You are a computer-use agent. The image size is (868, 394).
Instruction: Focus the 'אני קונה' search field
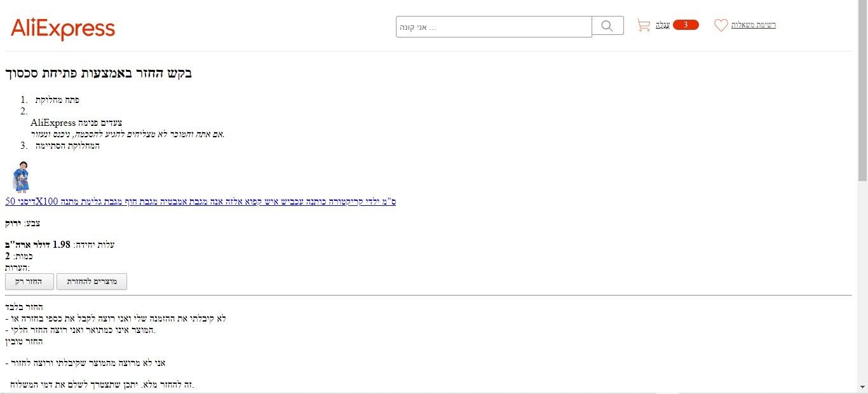(x=494, y=27)
